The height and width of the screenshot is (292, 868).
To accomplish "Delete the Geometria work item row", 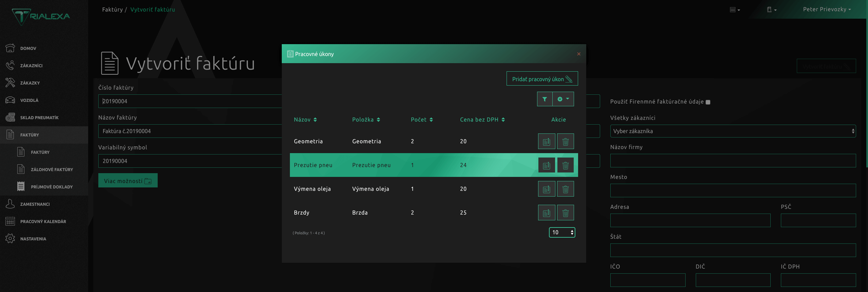I will click(565, 142).
